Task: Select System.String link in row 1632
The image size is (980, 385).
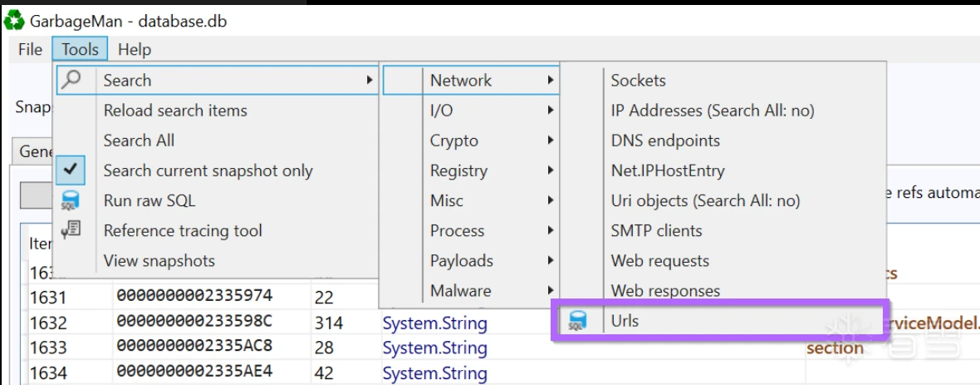Action: coord(434,323)
